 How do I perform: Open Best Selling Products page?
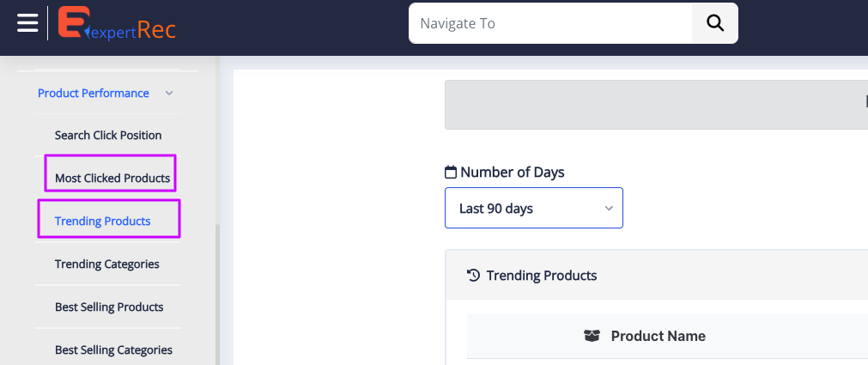point(109,307)
